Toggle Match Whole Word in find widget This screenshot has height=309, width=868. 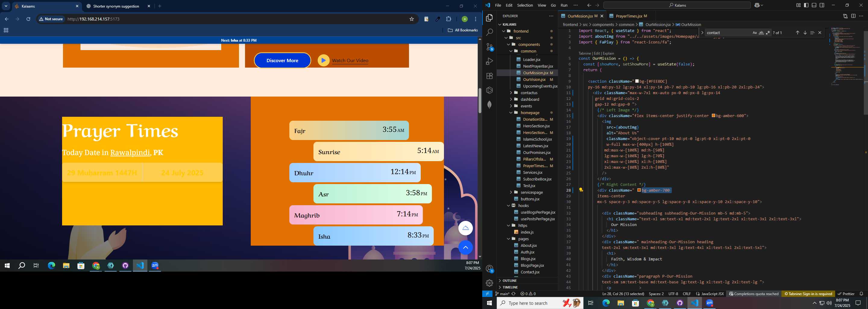[x=761, y=33]
